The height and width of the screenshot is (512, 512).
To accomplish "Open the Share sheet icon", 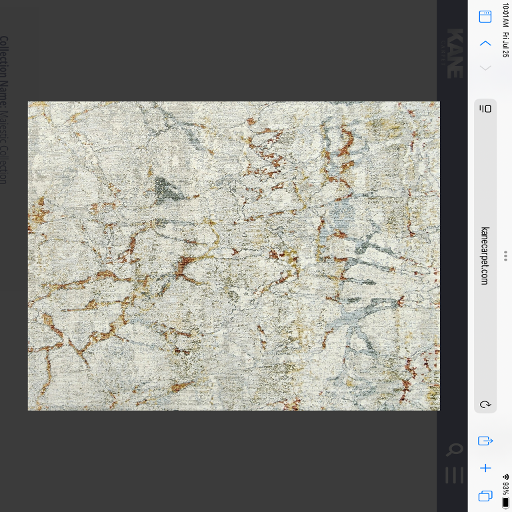I will [x=485, y=441].
